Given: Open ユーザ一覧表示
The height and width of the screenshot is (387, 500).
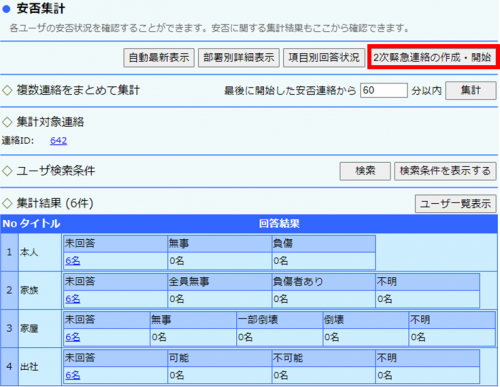Looking at the screenshot, I should tap(456, 203).
